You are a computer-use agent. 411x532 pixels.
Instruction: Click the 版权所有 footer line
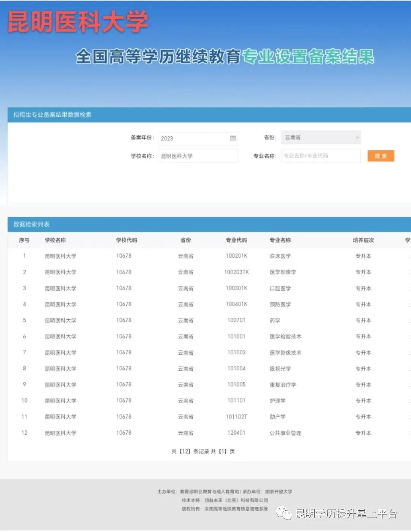click(x=225, y=509)
